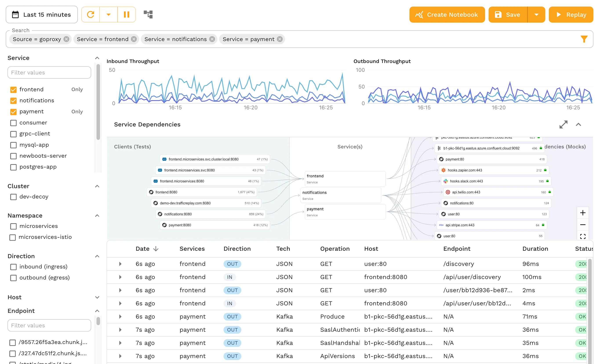Screen dimensions: 600x364
Task: Zoom in on the dependency map
Action: tap(583, 213)
